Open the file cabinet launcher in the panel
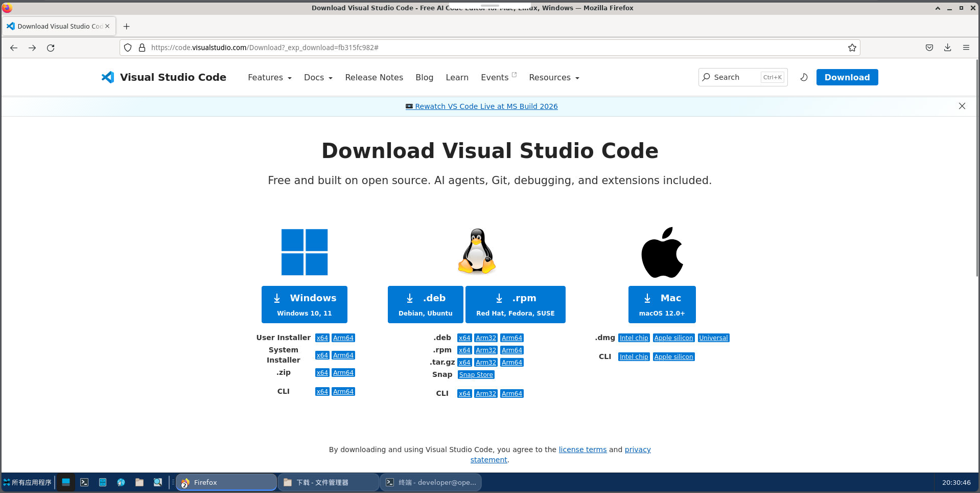The image size is (980, 493). pyautogui.click(x=103, y=482)
